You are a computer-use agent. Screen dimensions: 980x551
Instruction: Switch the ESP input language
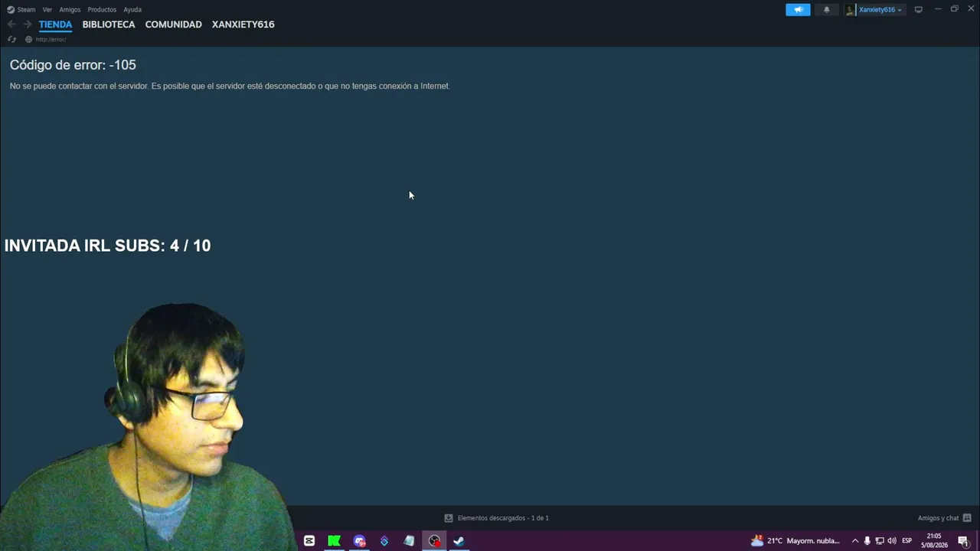point(907,541)
